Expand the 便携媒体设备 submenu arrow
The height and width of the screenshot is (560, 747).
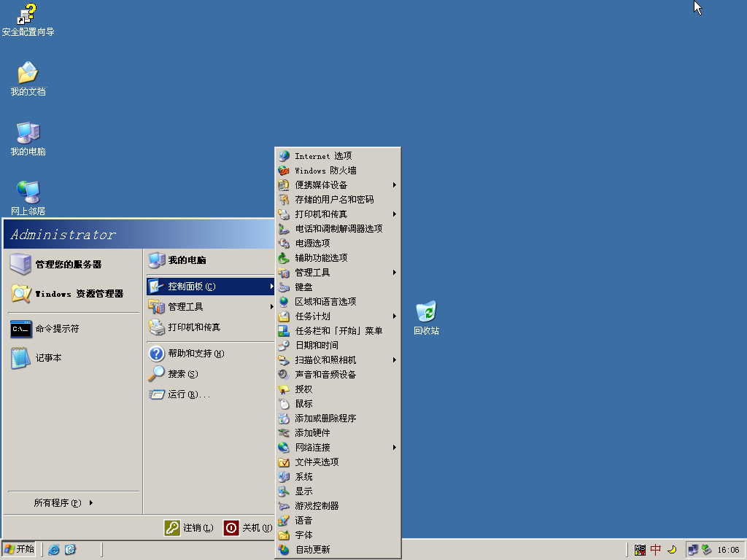[395, 184]
